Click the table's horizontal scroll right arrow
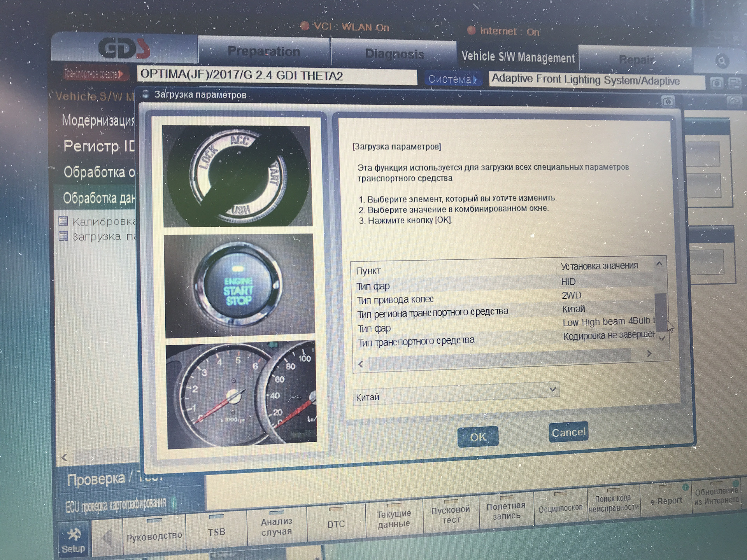 click(x=649, y=353)
